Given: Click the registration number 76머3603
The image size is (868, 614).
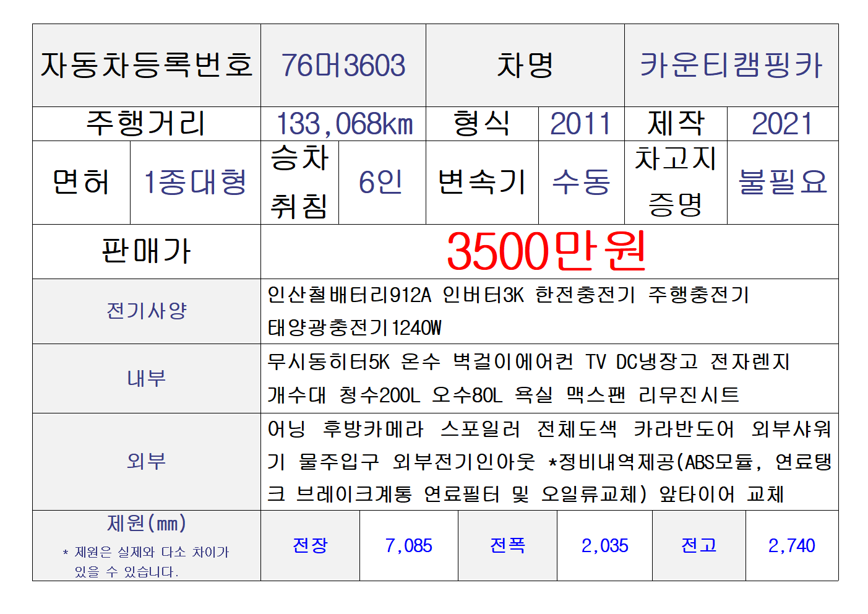Looking at the screenshot, I should coord(343,66).
